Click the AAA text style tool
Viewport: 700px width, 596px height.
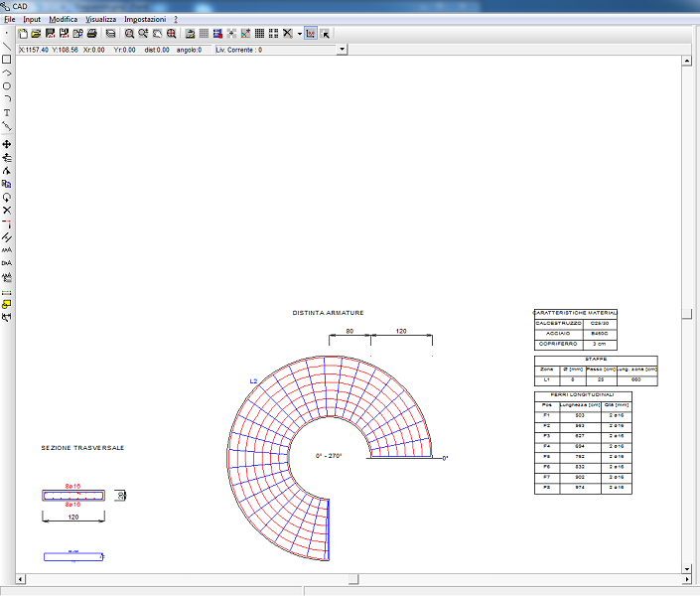pos(7,250)
